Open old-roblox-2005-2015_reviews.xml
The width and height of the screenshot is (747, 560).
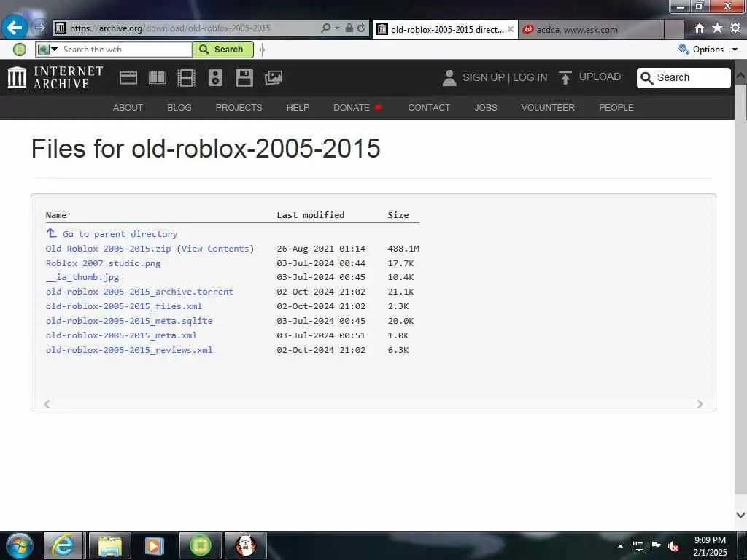[x=129, y=350]
